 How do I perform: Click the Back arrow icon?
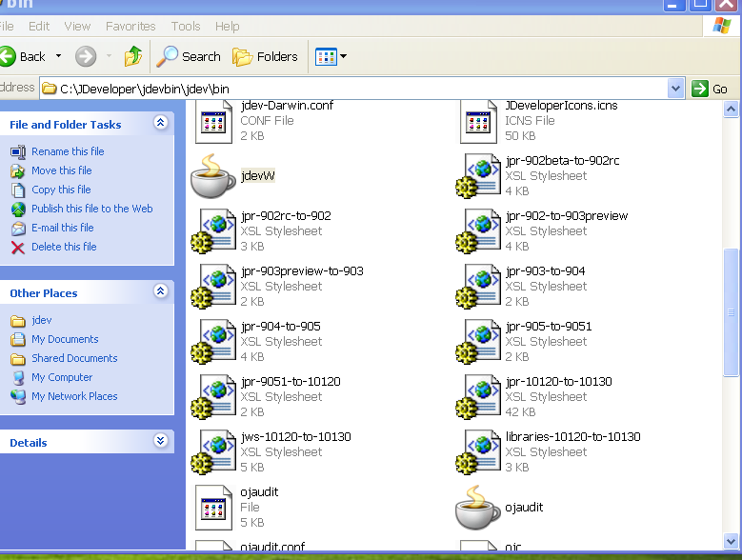point(8,57)
